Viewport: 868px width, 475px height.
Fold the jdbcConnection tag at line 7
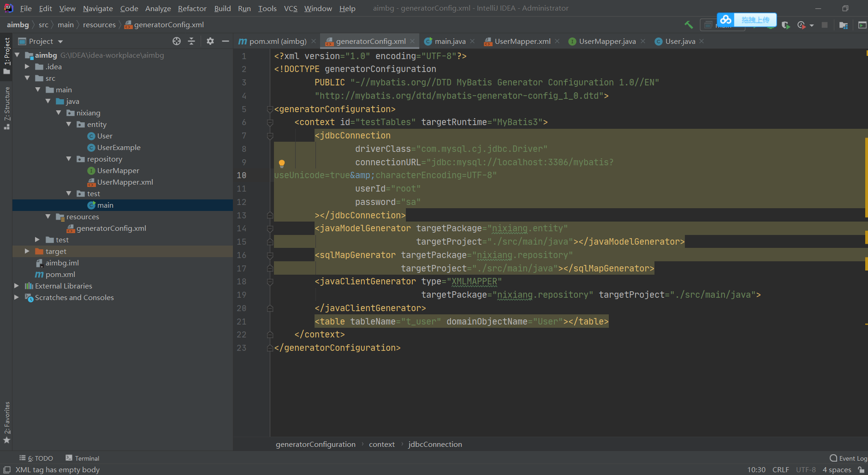270,136
